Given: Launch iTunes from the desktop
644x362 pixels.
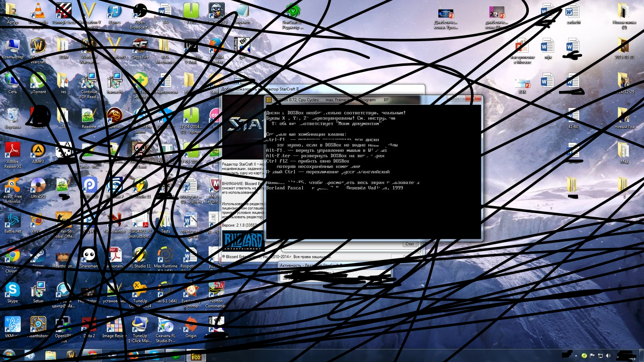Looking at the screenshot, I should pos(114,12).
